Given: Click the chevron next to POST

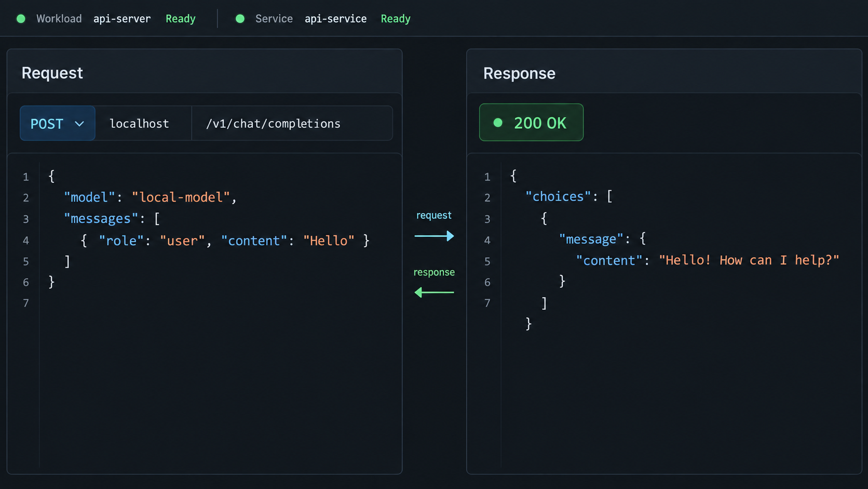Looking at the screenshot, I should tap(79, 124).
